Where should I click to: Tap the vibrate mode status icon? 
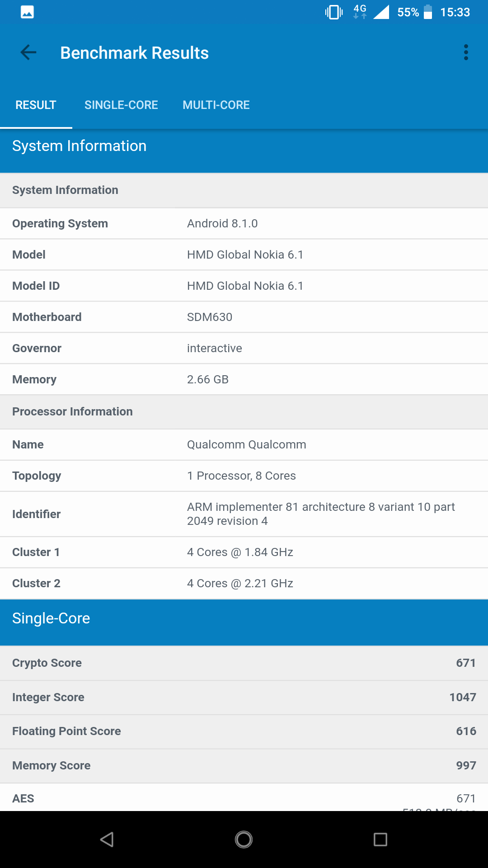[334, 12]
